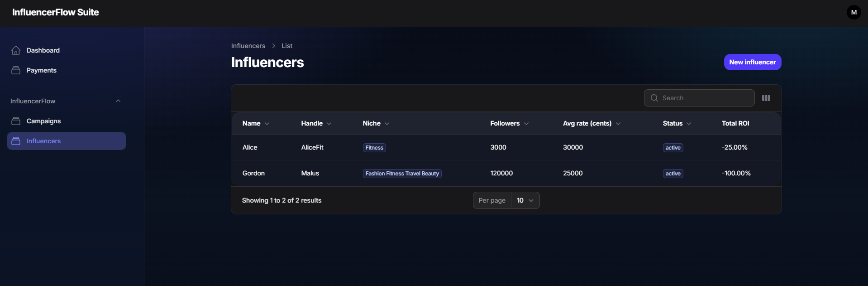Open the per-page dropdown showing 10
The height and width of the screenshot is (286, 868).
coord(525,200)
